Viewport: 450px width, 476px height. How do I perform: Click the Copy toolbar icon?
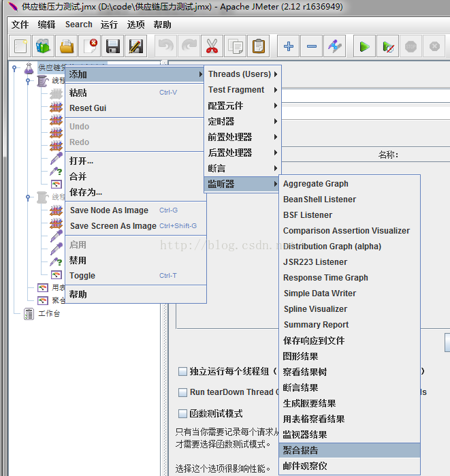pos(235,46)
